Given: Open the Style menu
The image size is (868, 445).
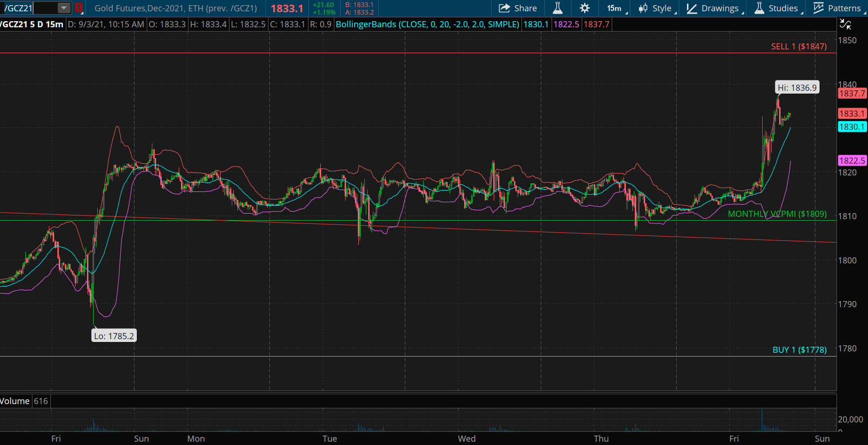Looking at the screenshot, I should 657,8.
